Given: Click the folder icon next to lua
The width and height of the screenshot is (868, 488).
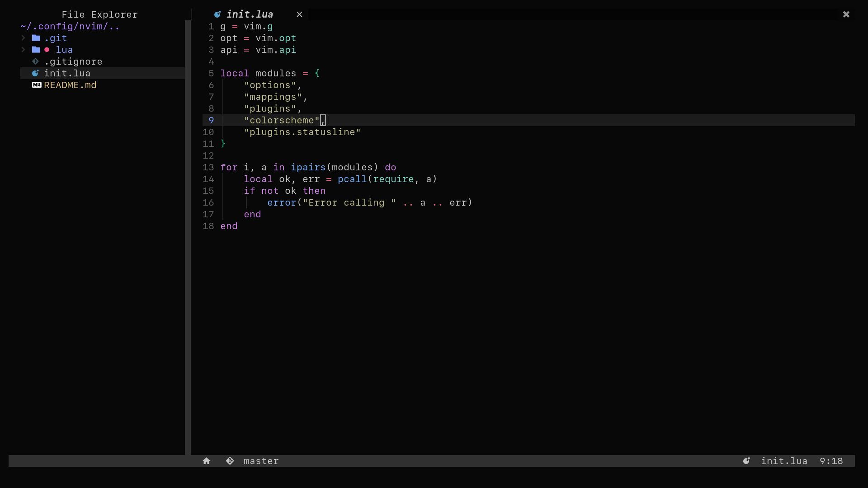Looking at the screenshot, I should (37, 50).
